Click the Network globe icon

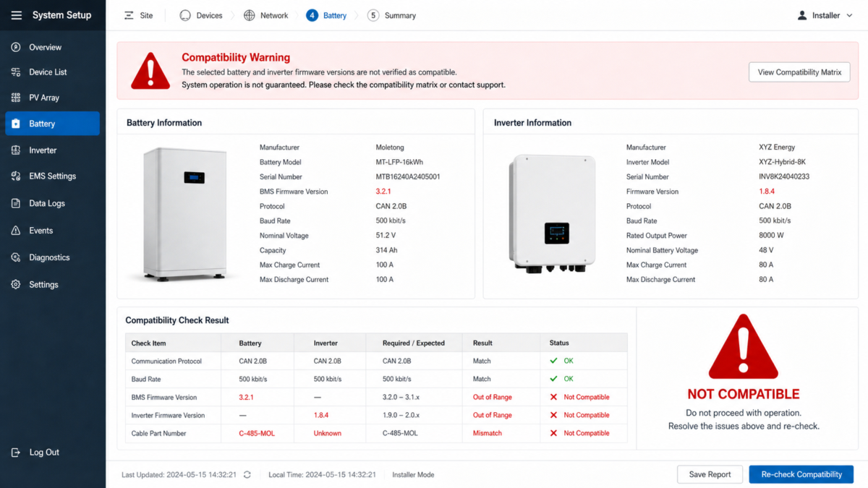tap(250, 15)
